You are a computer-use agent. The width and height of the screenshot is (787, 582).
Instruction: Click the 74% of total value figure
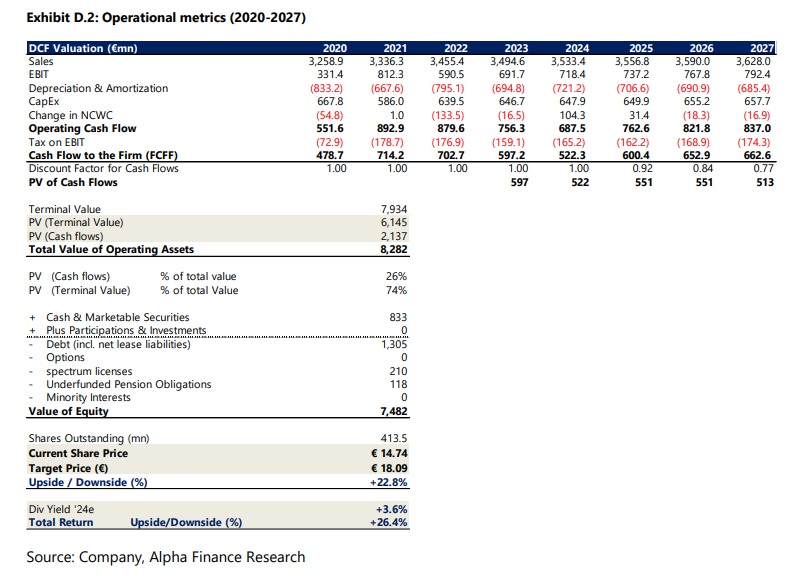coord(397,290)
